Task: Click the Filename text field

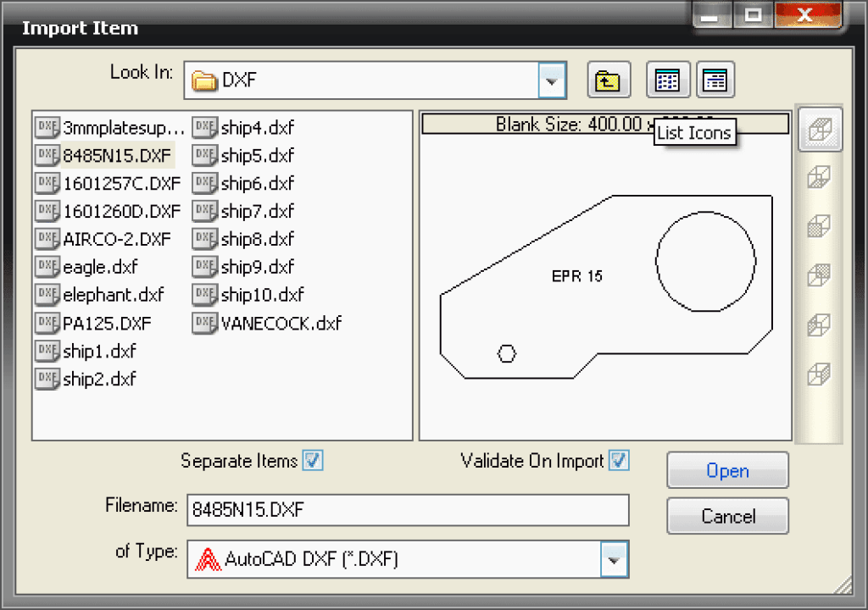Action: coord(407,510)
